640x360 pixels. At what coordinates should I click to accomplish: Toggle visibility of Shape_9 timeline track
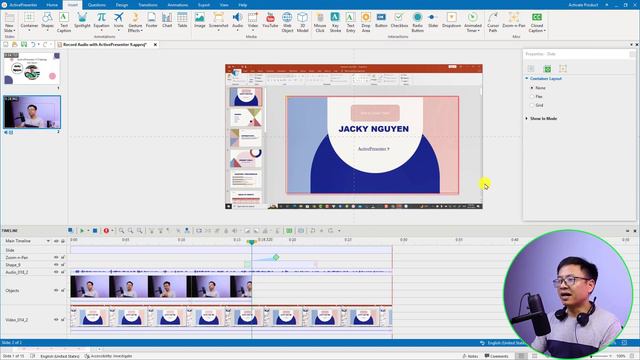(x=56, y=265)
